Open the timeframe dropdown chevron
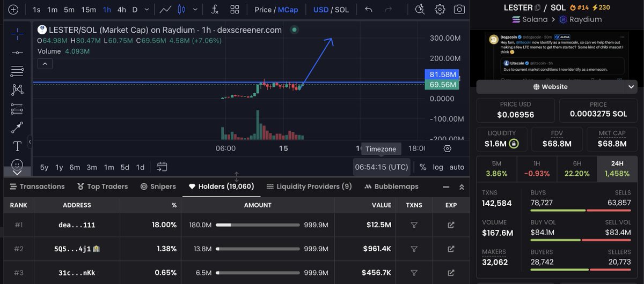The height and width of the screenshot is (284, 644). [147, 10]
